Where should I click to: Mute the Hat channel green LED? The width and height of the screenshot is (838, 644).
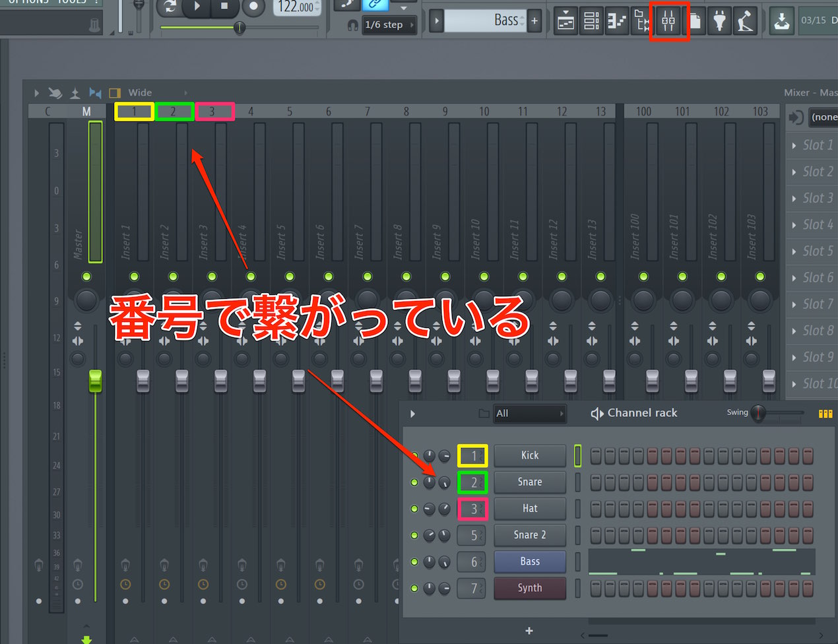pos(414,509)
